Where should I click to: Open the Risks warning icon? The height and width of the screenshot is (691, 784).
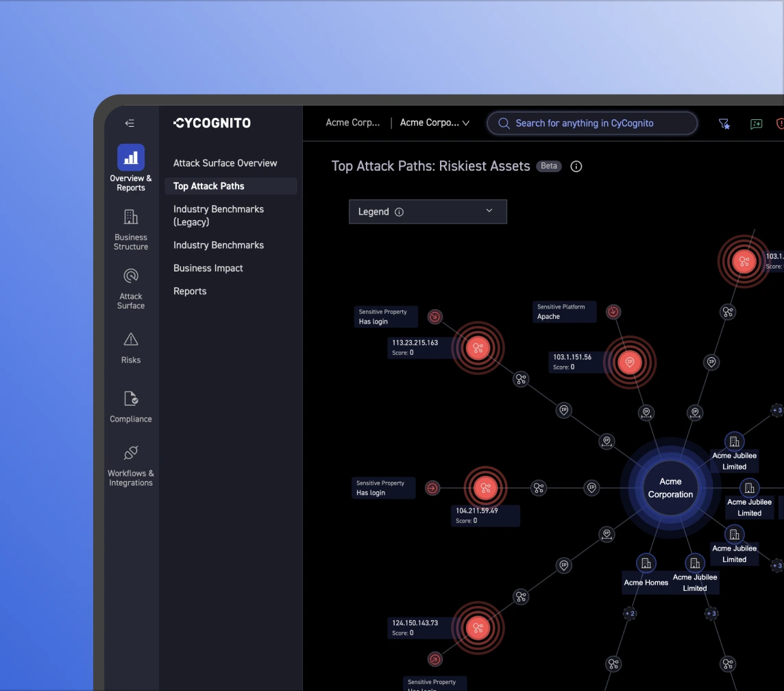point(131,339)
